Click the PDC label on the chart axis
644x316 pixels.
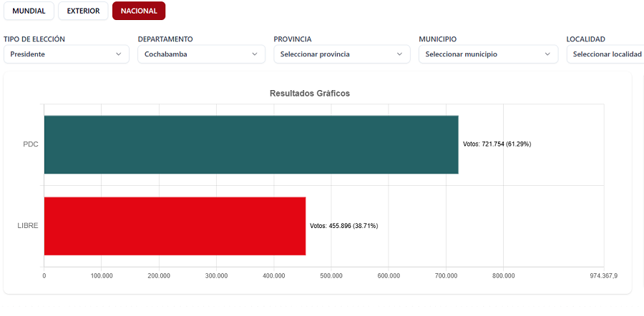tap(30, 144)
